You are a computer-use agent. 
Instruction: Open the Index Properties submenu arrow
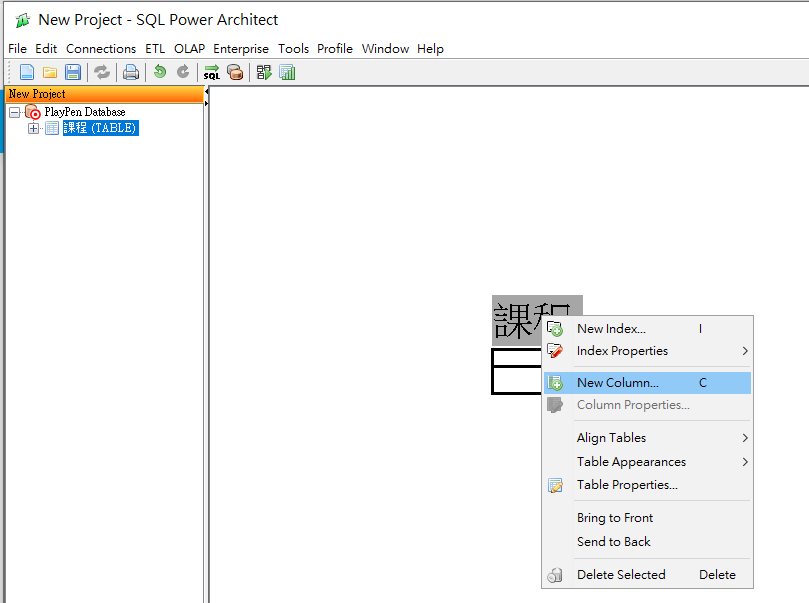745,351
